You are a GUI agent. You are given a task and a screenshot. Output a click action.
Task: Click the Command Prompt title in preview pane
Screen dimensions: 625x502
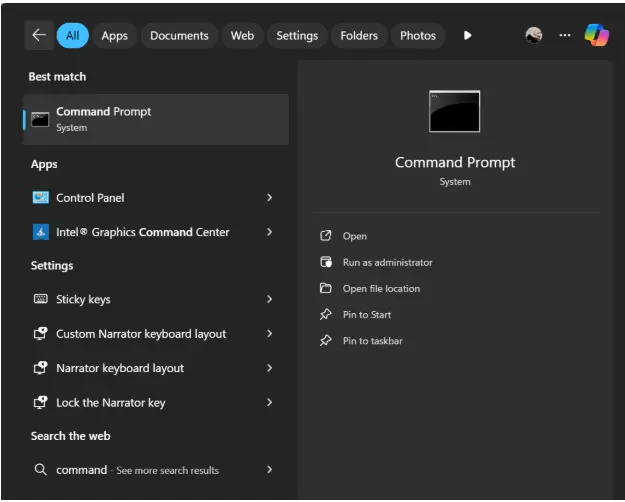[455, 162]
